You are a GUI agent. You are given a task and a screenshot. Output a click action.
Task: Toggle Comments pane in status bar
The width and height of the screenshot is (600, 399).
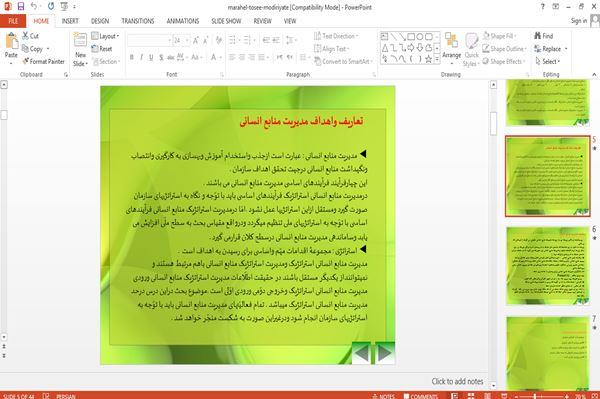click(x=421, y=396)
